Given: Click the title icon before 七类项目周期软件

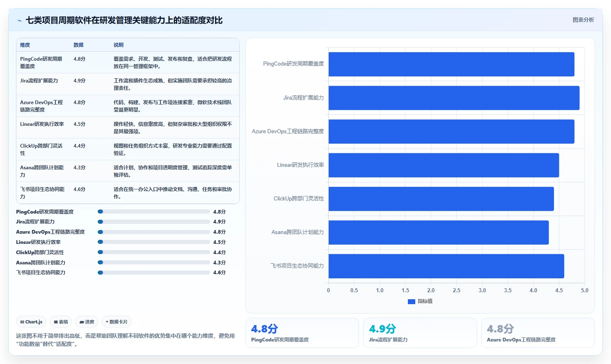Looking at the screenshot, I should (x=19, y=20).
